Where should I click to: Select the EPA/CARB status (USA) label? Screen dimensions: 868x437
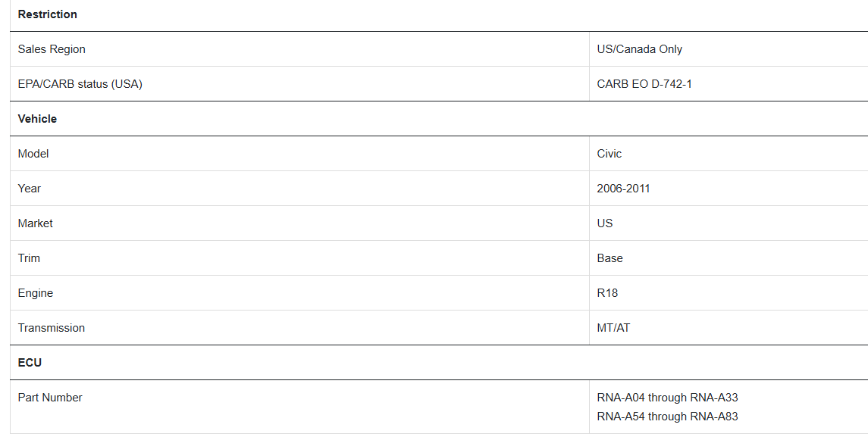point(80,84)
